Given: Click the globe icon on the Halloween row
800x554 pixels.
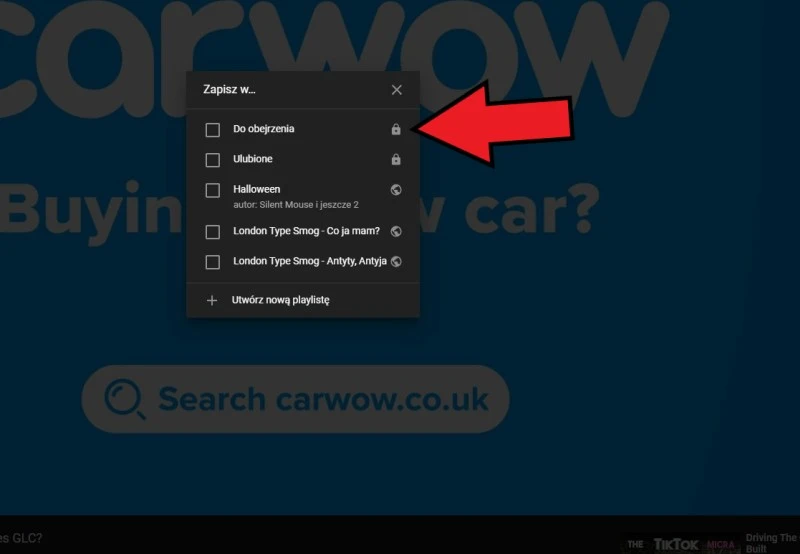Looking at the screenshot, I should click(396, 189).
